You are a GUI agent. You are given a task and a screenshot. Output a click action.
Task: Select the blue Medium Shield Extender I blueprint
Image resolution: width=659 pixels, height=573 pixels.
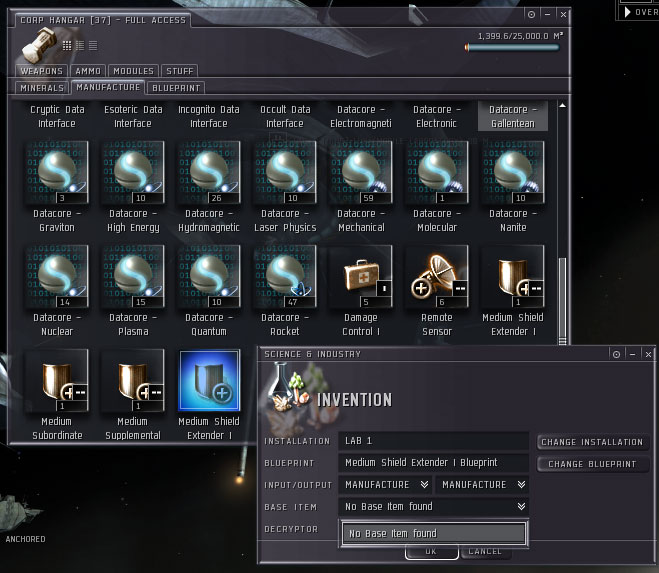(x=209, y=380)
